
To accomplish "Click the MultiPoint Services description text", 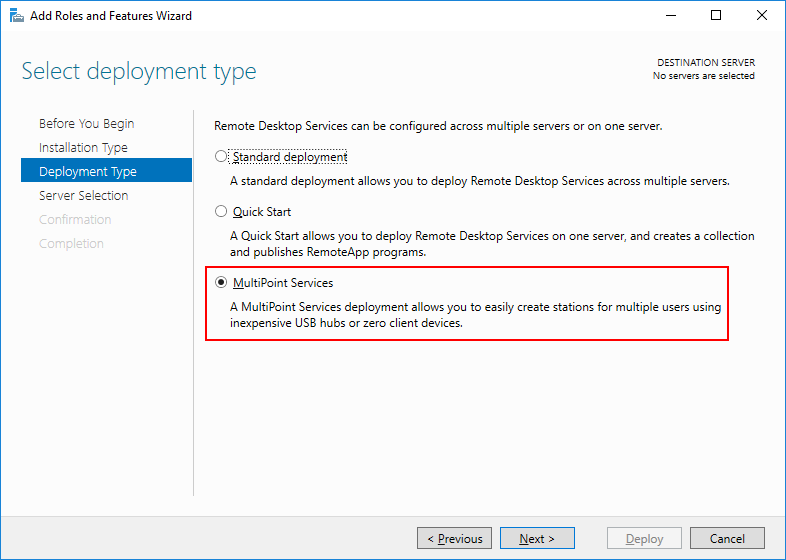I will (475, 315).
